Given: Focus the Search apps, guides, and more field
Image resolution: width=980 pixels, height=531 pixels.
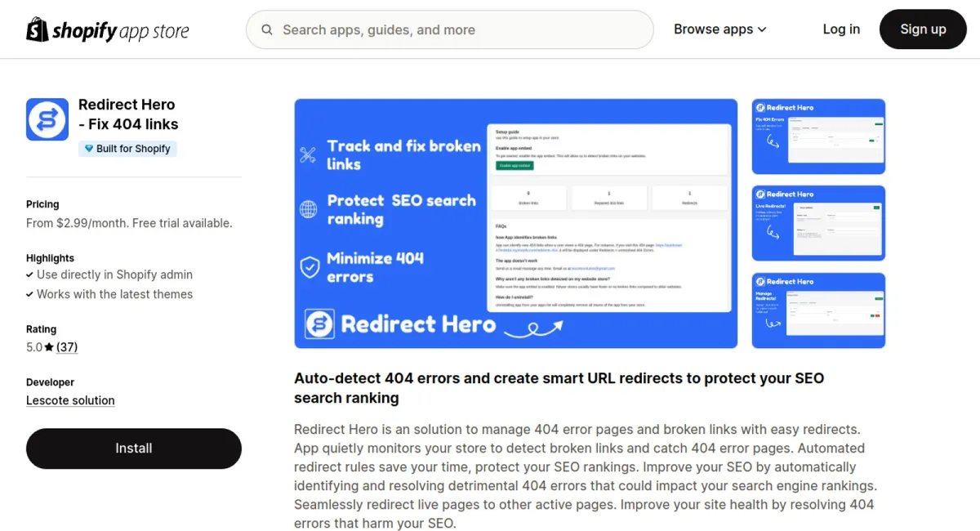Looking at the screenshot, I should coord(450,30).
